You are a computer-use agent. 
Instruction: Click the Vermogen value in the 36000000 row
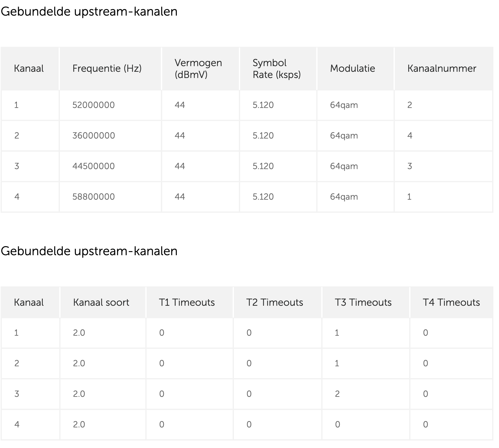[x=180, y=136]
